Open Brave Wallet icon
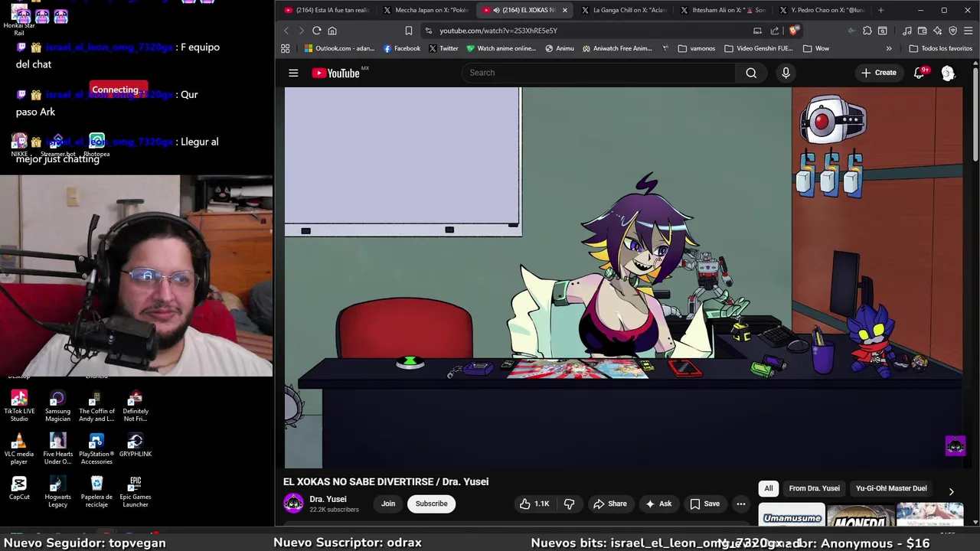The image size is (980, 551). pyautogui.click(x=923, y=31)
